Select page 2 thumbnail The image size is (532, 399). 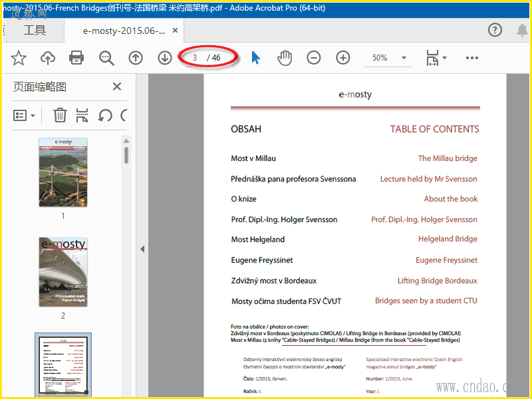pyautogui.click(x=63, y=272)
